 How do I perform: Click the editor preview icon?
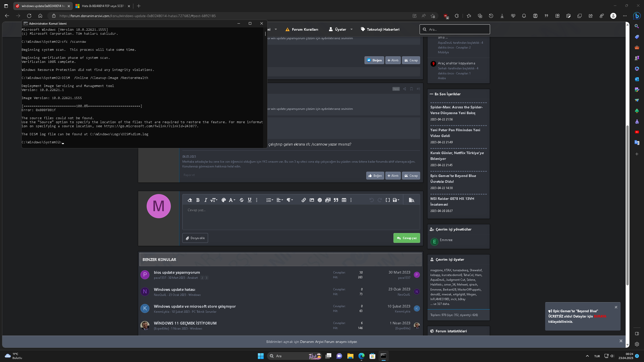(x=411, y=200)
